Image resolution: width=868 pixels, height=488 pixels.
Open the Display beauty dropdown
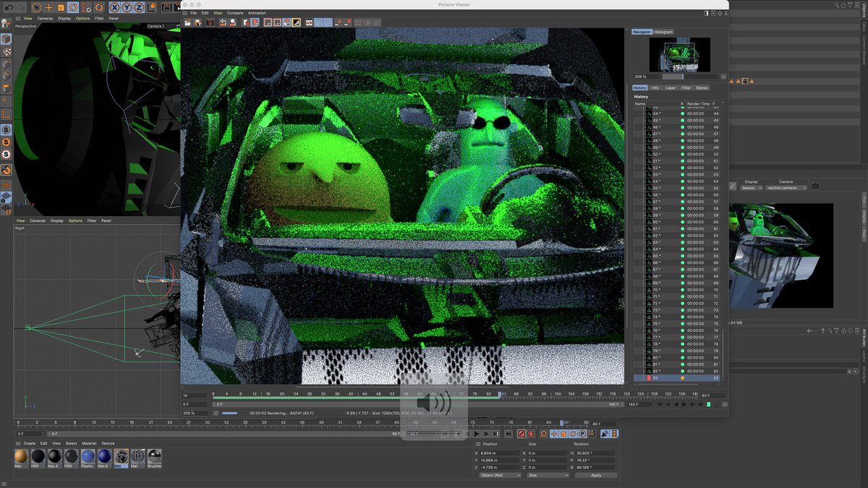(751, 187)
